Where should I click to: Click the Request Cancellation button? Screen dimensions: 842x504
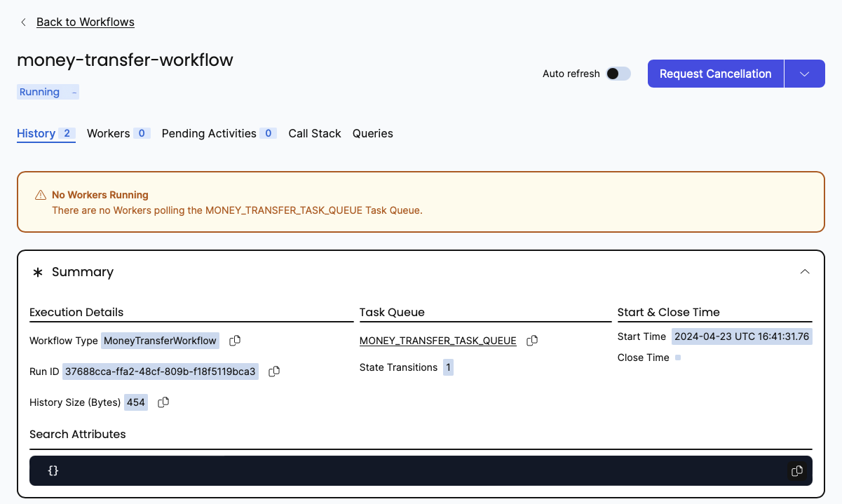[715, 74]
